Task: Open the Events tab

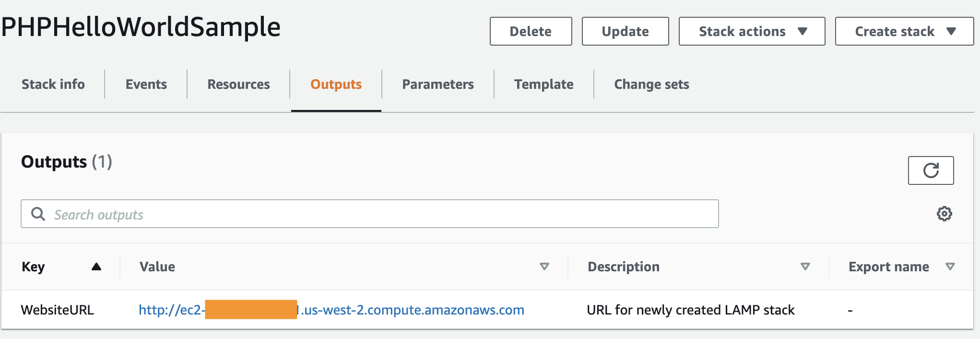Action: click(x=146, y=84)
